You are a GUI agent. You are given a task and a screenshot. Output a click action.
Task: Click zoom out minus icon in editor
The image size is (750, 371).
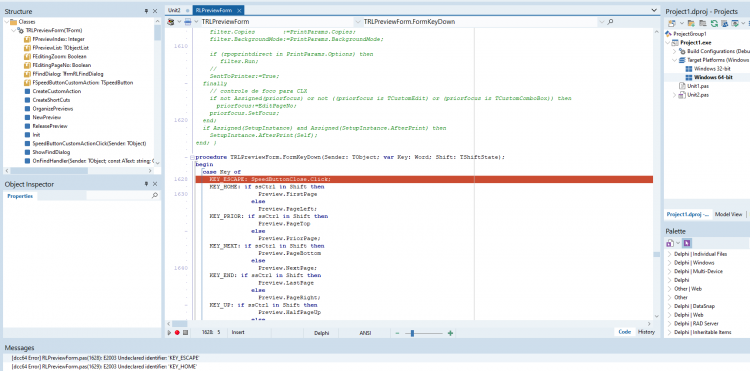click(x=397, y=333)
